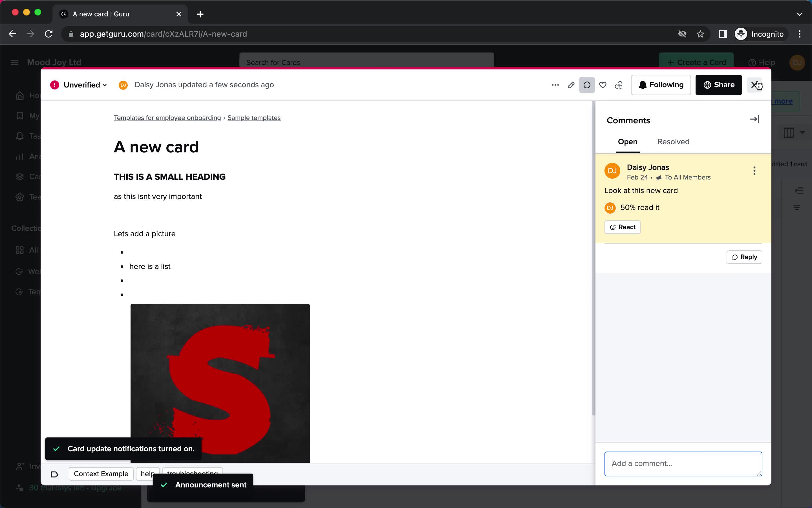This screenshot has width=812, height=508.
Task: Favorite the card with heart icon
Action: coord(603,85)
